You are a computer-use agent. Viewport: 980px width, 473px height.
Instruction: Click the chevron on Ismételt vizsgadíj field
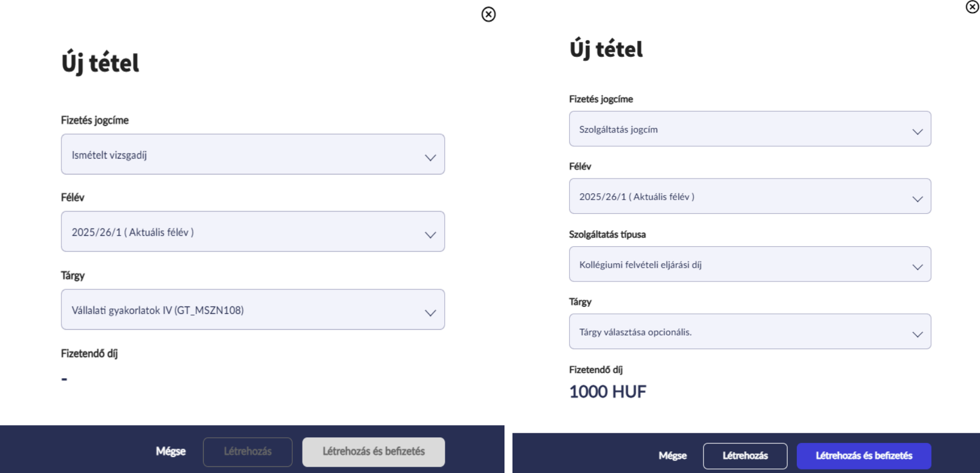(430, 157)
